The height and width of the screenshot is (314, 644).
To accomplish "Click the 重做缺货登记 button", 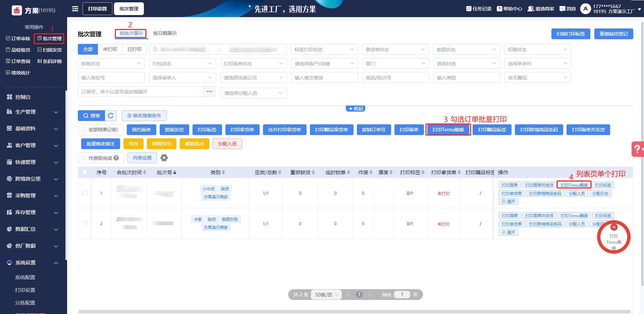I will pos(614,34).
